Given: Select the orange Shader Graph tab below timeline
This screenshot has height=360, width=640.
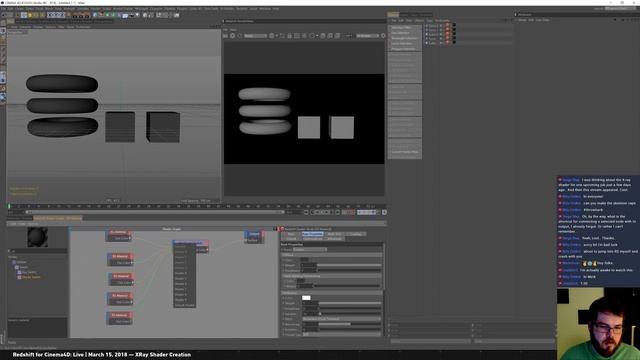Looking at the screenshot, I should [58, 218].
